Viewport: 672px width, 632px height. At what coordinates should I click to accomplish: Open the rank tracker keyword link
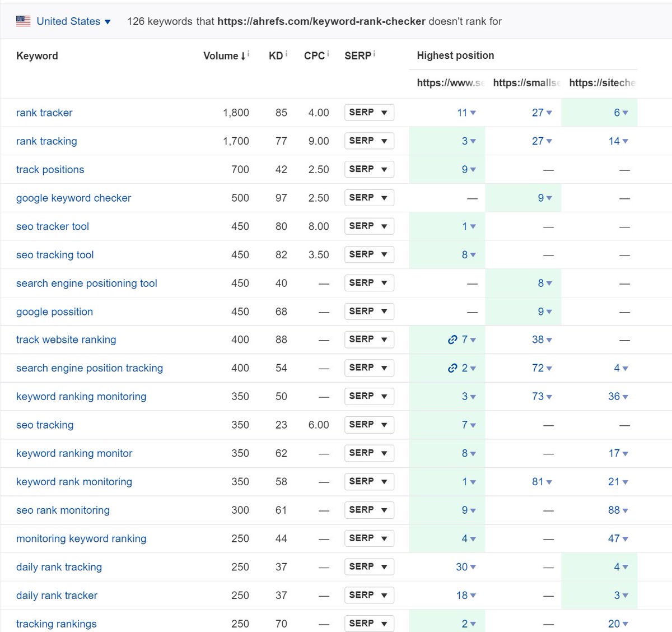coord(44,113)
